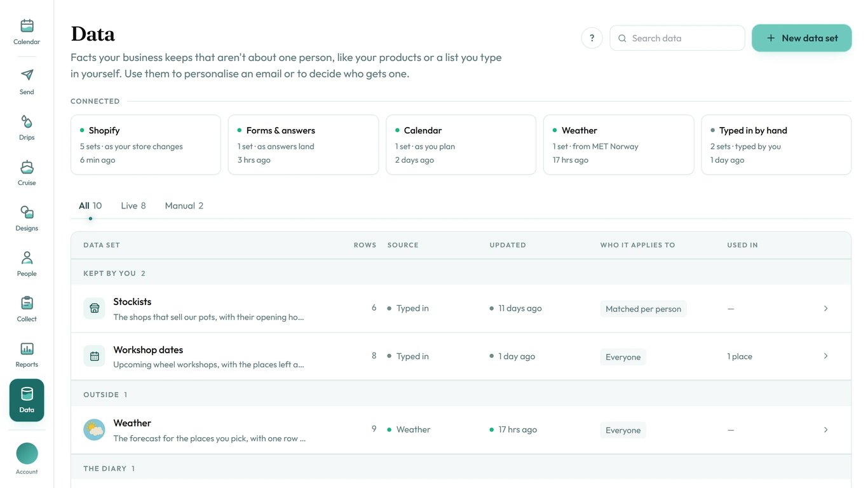Expand the Weather row chevron
Screen dimensions: 868x488
tap(825, 430)
